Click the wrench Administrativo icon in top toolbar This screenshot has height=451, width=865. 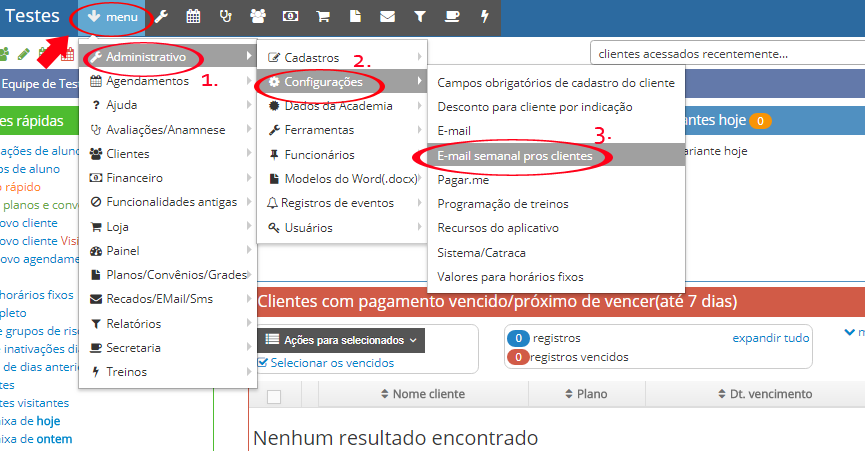pos(161,17)
